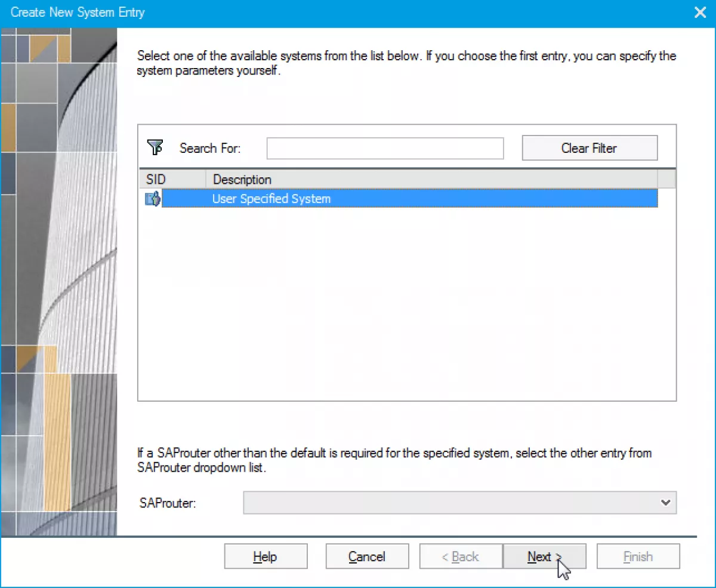Proceed with the Next button
Image resolution: width=716 pixels, height=588 pixels.
544,556
